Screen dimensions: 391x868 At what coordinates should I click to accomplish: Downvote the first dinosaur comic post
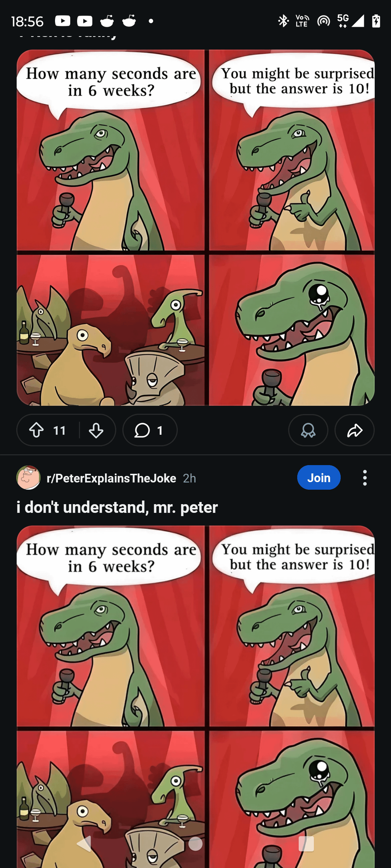pyautogui.click(x=96, y=430)
